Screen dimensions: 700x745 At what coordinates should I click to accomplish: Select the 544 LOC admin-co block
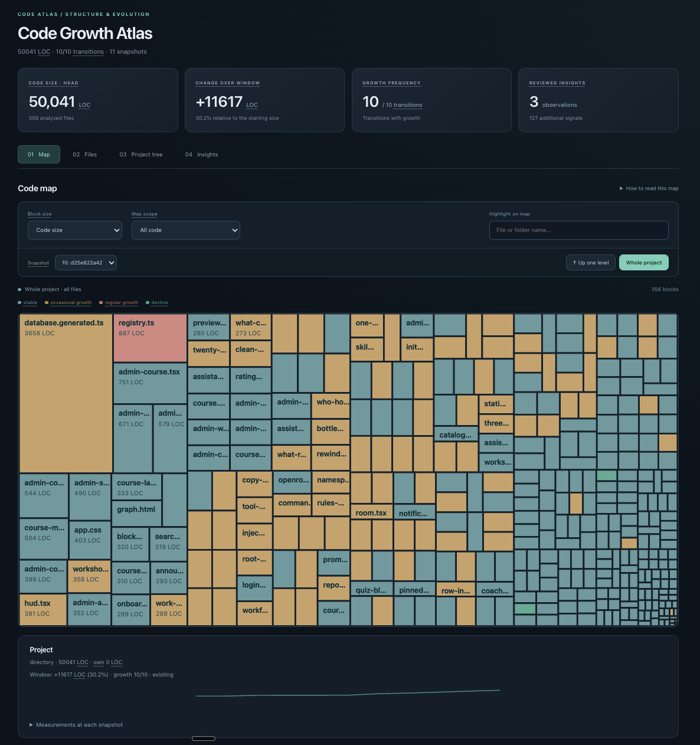click(44, 495)
